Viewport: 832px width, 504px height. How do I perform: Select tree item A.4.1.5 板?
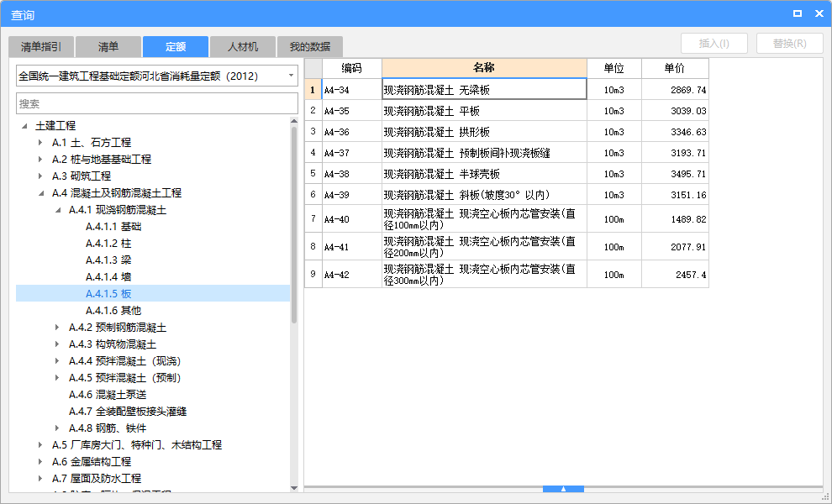(x=153, y=293)
